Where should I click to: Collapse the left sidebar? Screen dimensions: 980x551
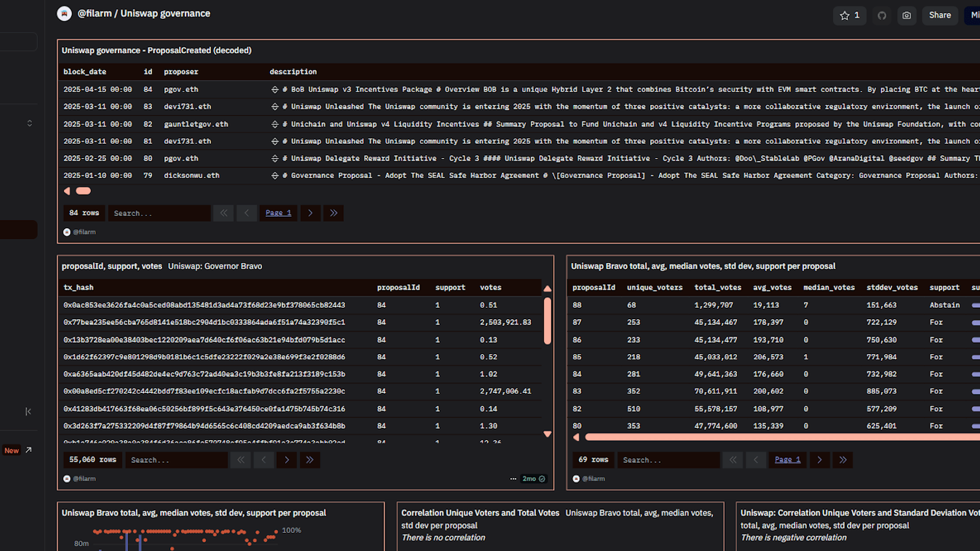[28, 411]
